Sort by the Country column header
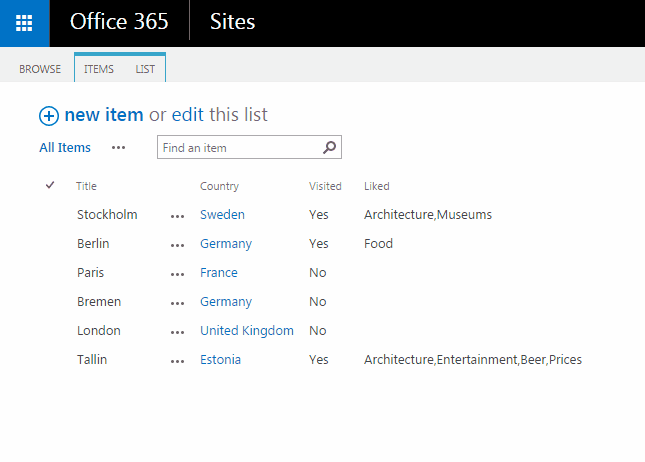This screenshot has width=645, height=462. (219, 186)
